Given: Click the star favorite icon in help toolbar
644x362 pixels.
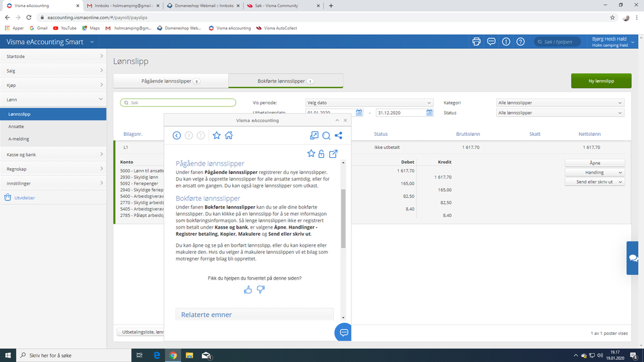Looking at the screenshot, I should (x=217, y=135).
